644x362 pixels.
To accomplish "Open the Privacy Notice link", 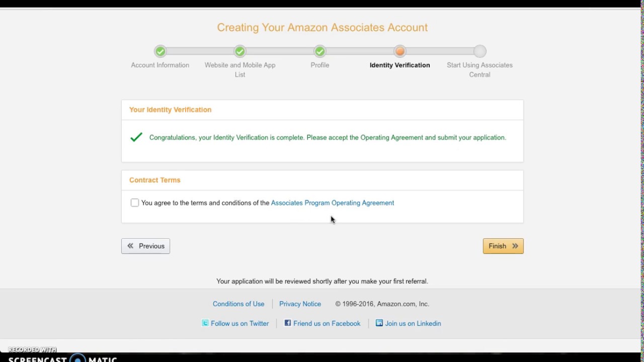I will click(300, 304).
